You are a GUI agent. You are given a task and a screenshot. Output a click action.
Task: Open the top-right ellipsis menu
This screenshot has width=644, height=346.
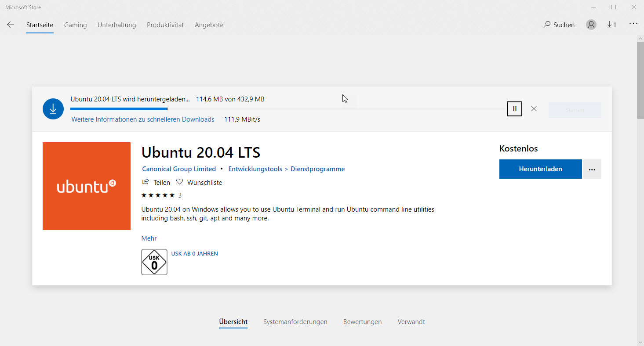pos(633,23)
